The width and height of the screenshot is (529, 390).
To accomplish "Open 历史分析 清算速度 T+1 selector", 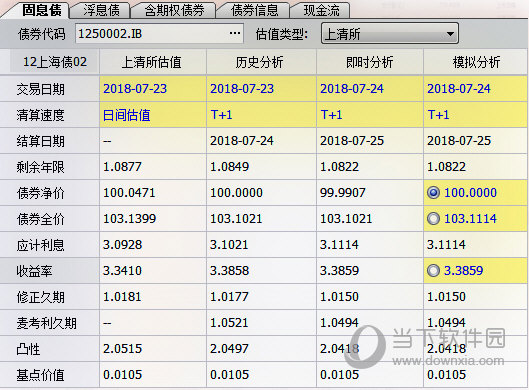I will click(x=261, y=115).
